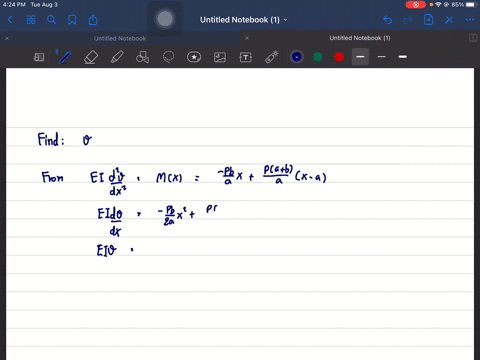
Task: Select the Lasso tool
Action: click(x=168, y=57)
